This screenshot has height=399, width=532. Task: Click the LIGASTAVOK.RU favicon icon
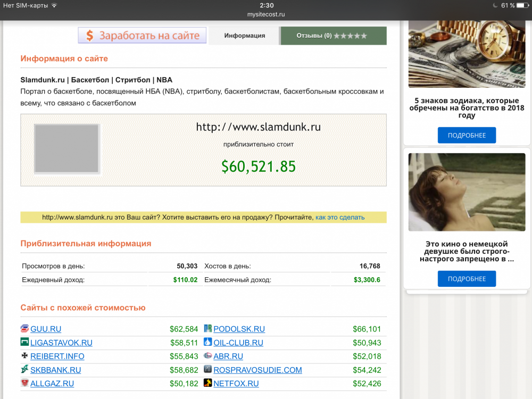click(24, 342)
